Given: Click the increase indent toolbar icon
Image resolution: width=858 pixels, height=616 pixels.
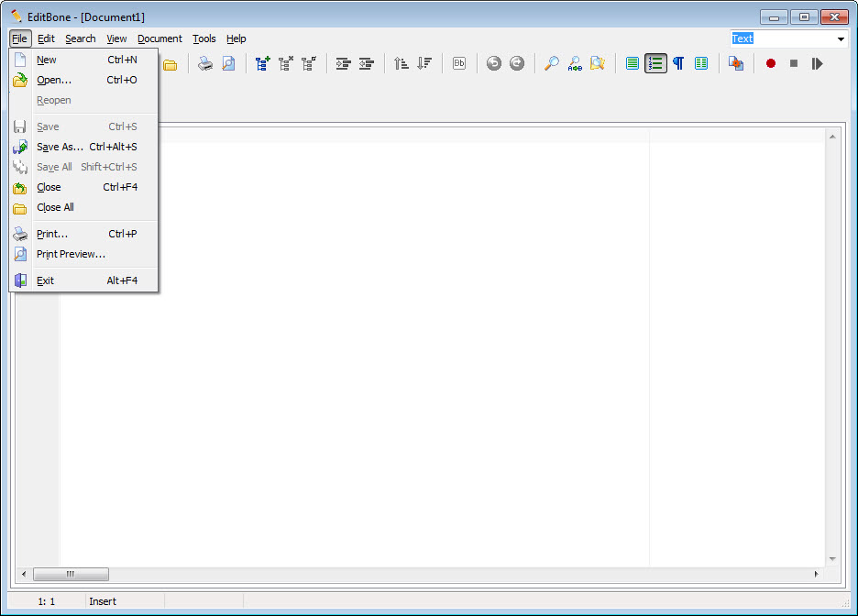Looking at the screenshot, I should [x=343, y=64].
